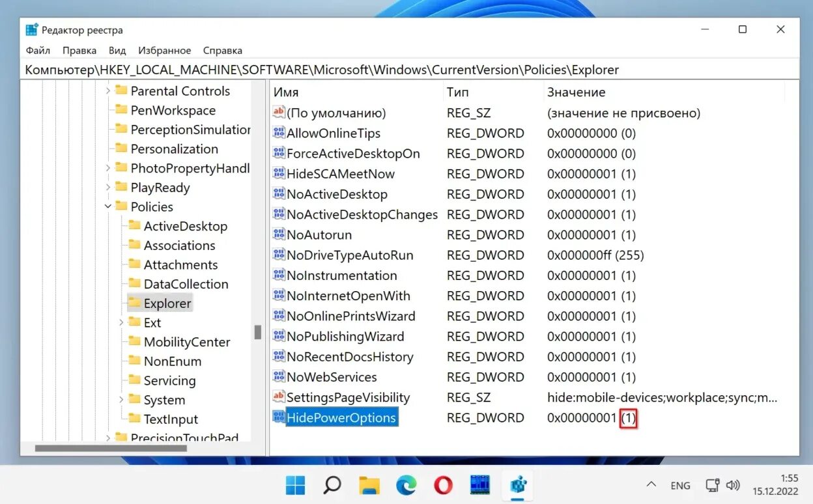This screenshot has height=504, width=813.
Task: Click the registry editor icon in title bar
Action: pyautogui.click(x=32, y=30)
